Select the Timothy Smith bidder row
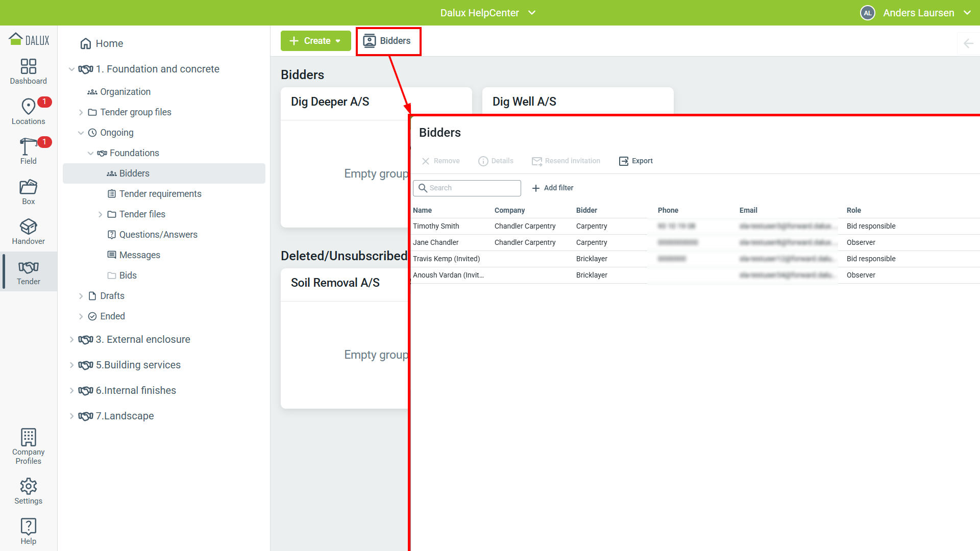The image size is (980, 551). [x=436, y=226]
